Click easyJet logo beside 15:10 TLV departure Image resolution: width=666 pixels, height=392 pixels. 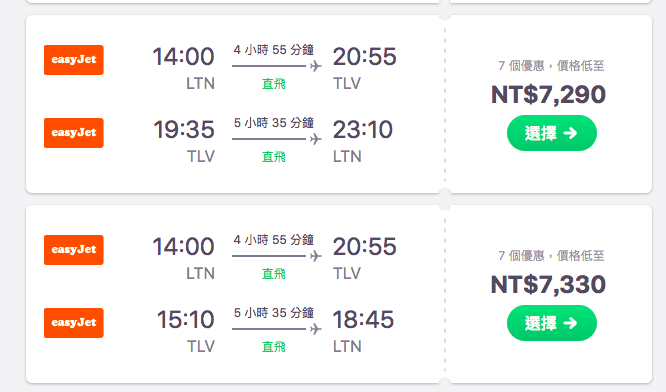tap(73, 323)
